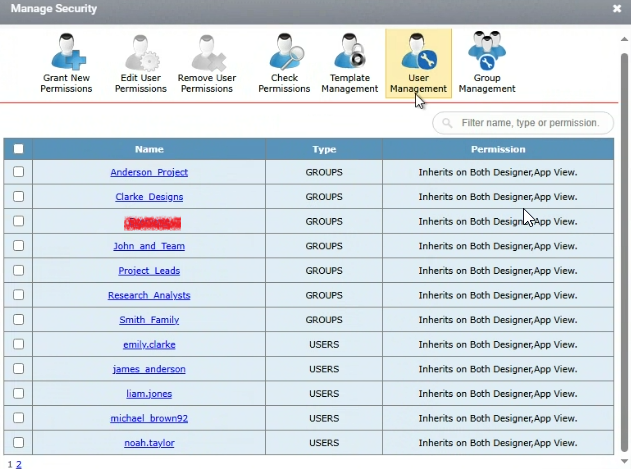Open User Management
Viewport: 631px width, 469px height.
click(419, 63)
